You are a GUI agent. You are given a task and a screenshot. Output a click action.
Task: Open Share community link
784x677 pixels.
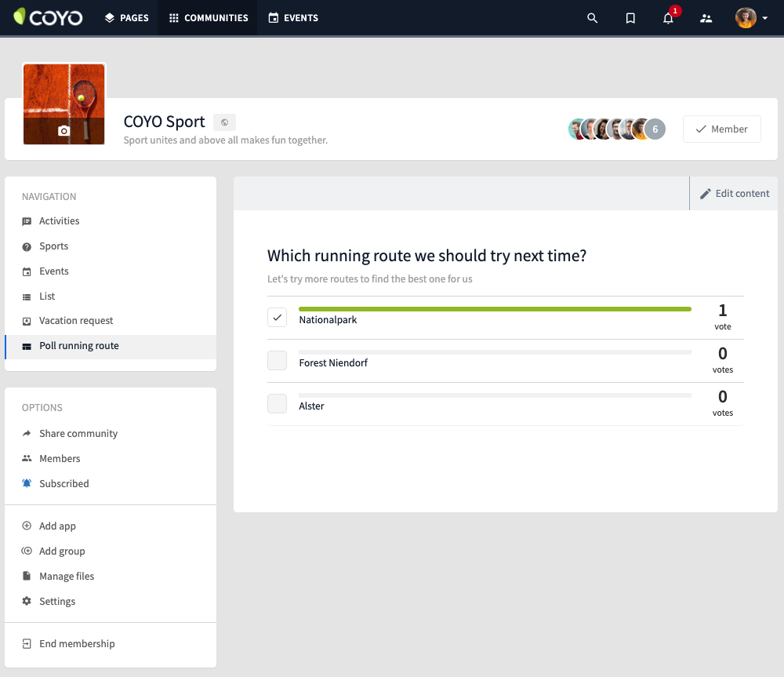[x=78, y=433]
